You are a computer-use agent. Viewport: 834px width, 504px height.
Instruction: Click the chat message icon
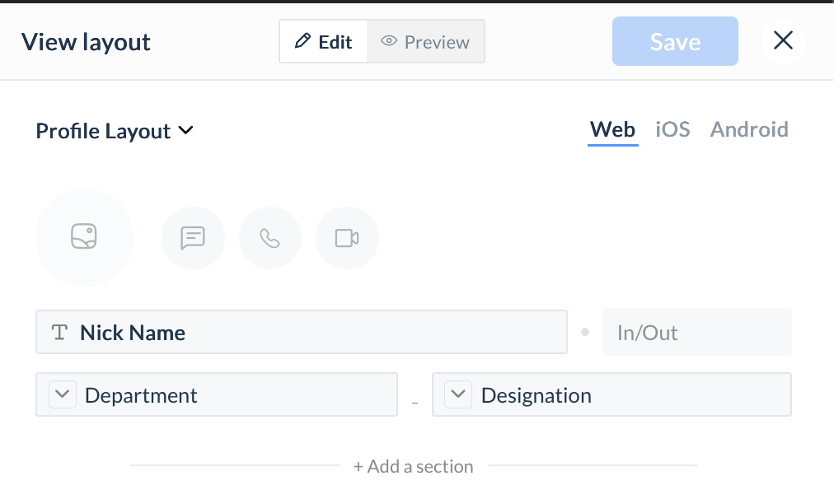[x=193, y=238]
